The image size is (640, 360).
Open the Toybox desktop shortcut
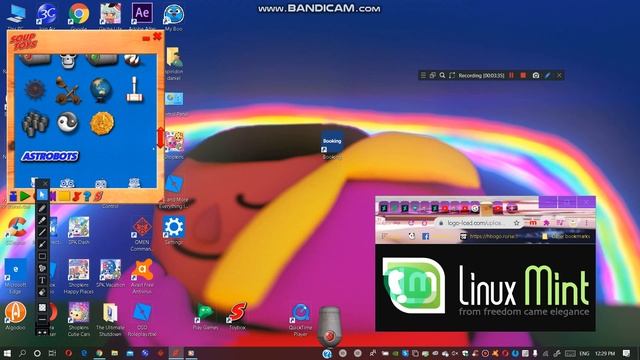pyautogui.click(x=237, y=316)
